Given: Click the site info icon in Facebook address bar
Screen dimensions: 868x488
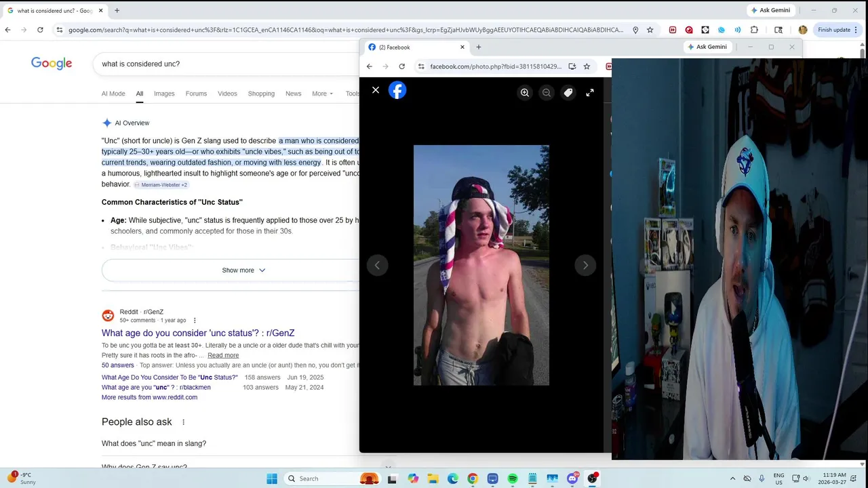Looking at the screenshot, I should pos(421,66).
